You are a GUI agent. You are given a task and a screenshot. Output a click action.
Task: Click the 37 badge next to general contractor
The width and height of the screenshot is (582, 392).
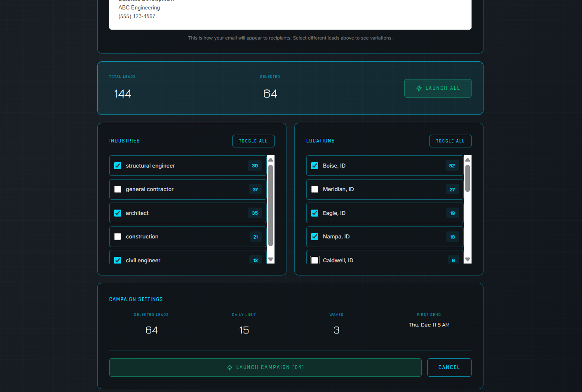point(255,189)
